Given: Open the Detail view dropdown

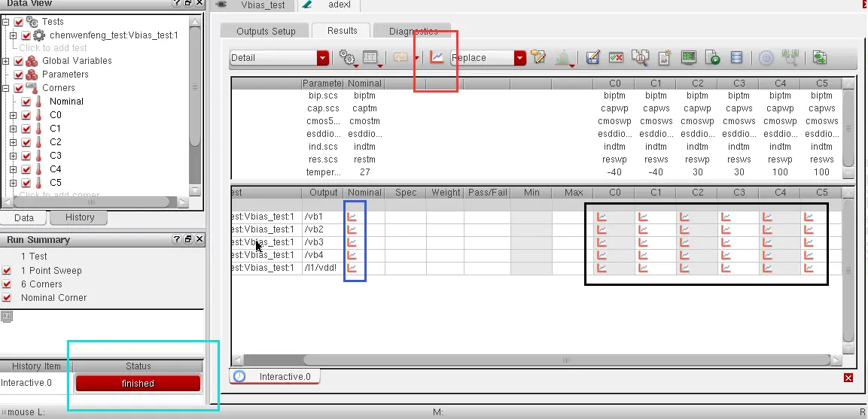Looking at the screenshot, I should pos(323,58).
